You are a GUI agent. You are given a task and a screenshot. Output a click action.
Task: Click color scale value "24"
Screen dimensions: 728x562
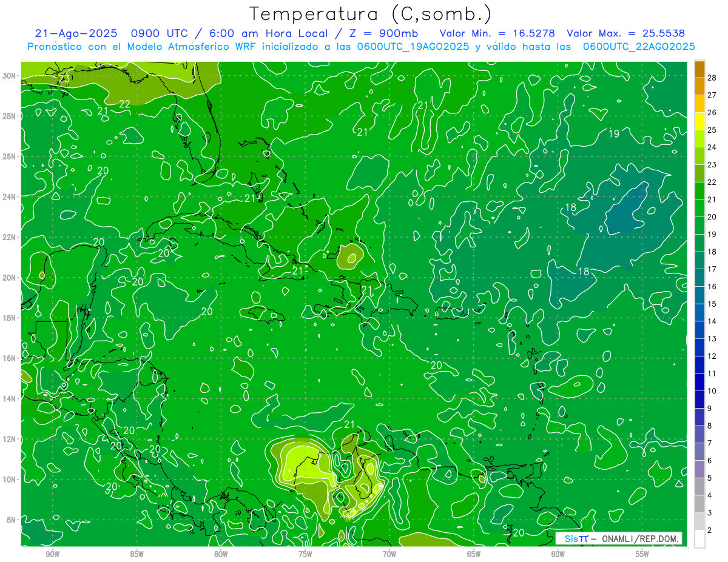(x=712, y=147)
